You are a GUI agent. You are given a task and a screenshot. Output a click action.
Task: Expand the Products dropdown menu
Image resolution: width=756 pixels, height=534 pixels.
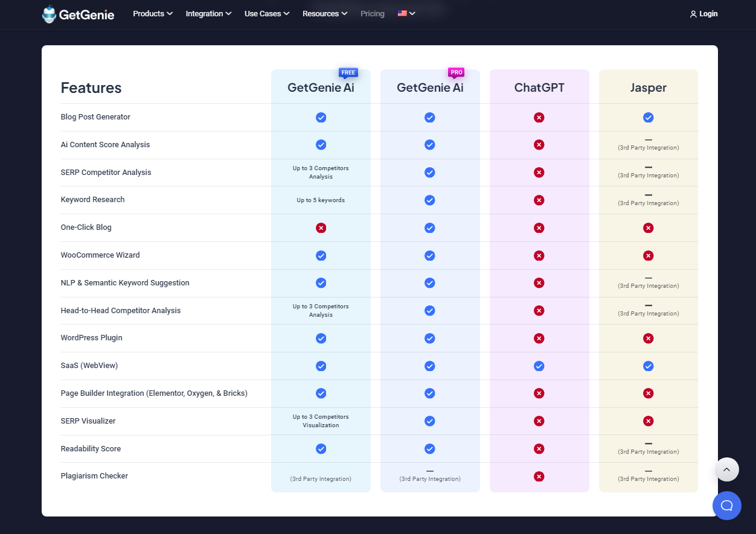click(x=153, y=14)
